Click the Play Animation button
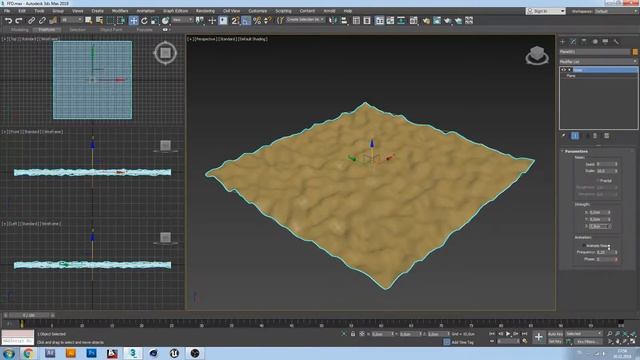This screenshot has width=640, height=360. pyautogui.click(x=508, y=334)
